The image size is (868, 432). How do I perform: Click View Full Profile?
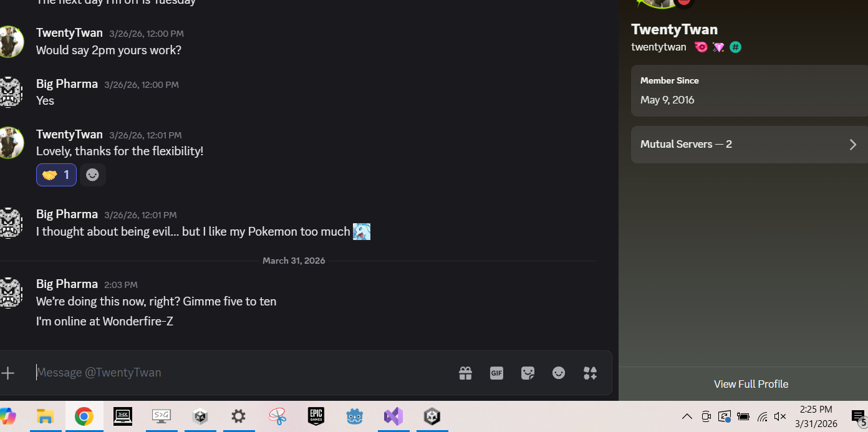751,384
